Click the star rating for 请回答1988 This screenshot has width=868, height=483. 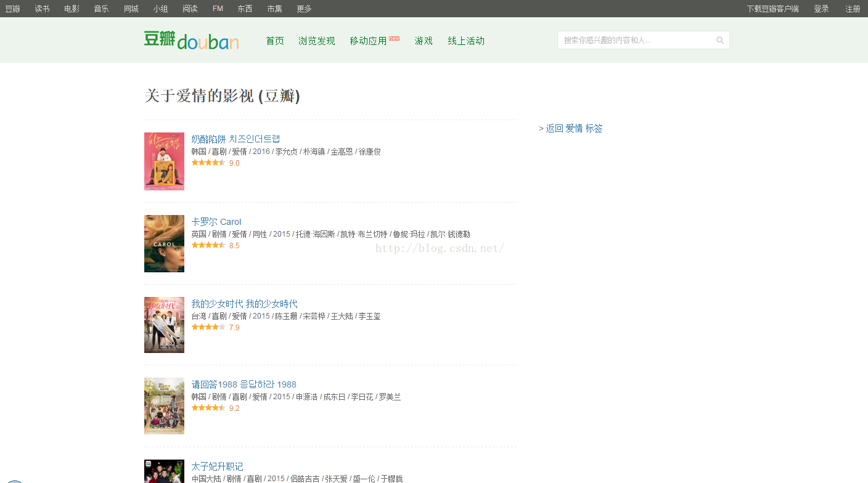click(208, 408)
